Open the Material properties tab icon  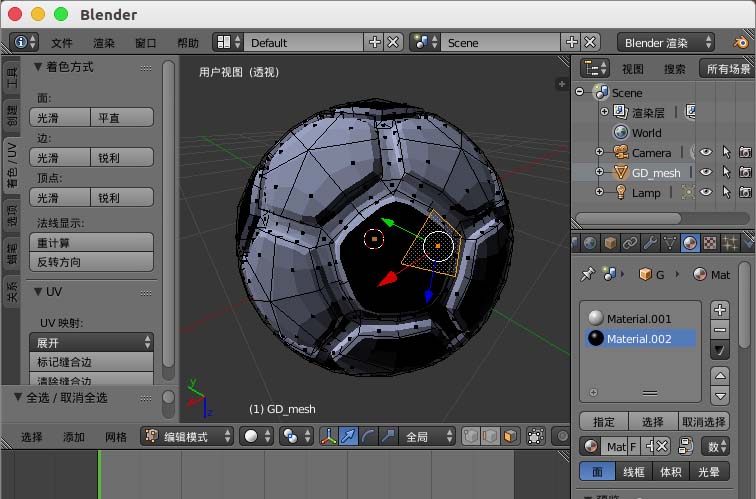689,243
